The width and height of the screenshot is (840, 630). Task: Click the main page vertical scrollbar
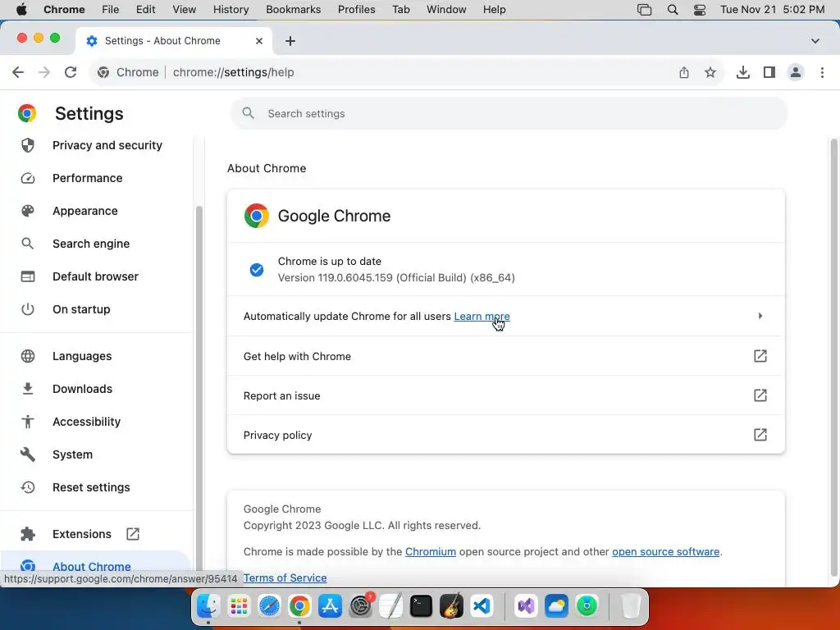coord(833,358)
